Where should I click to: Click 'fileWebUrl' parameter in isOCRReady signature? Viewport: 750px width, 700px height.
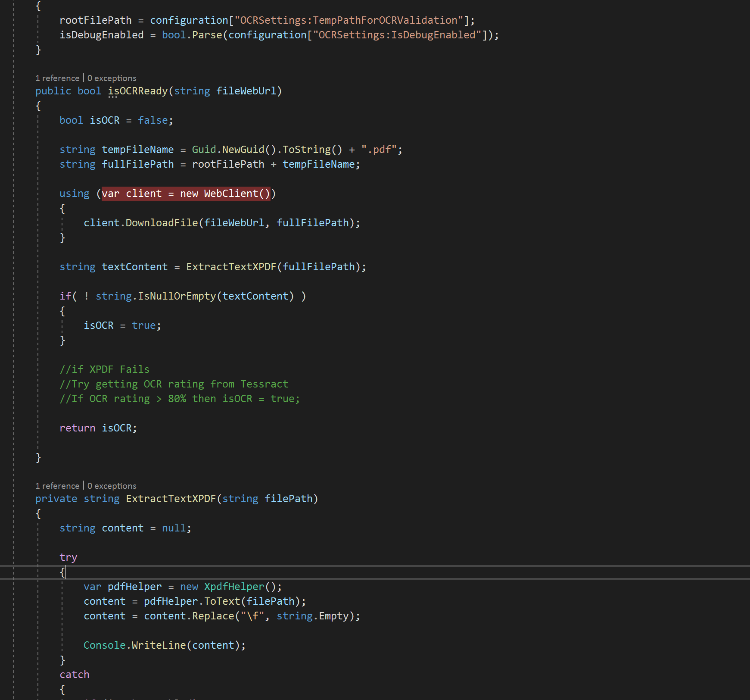246,91
